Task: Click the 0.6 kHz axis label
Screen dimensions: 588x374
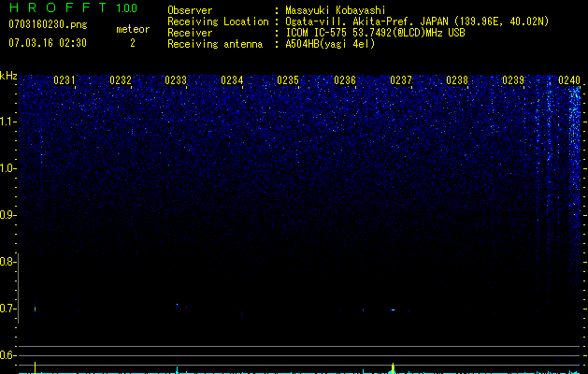Action: pyautogui.click(x=7, y=355)
